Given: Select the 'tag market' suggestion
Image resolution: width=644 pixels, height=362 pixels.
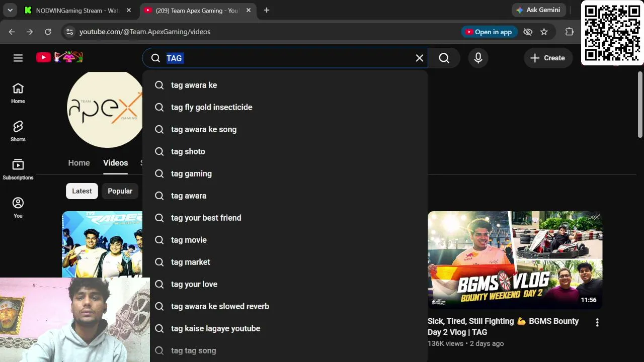Looking at the screenshot, I should 285,262.
